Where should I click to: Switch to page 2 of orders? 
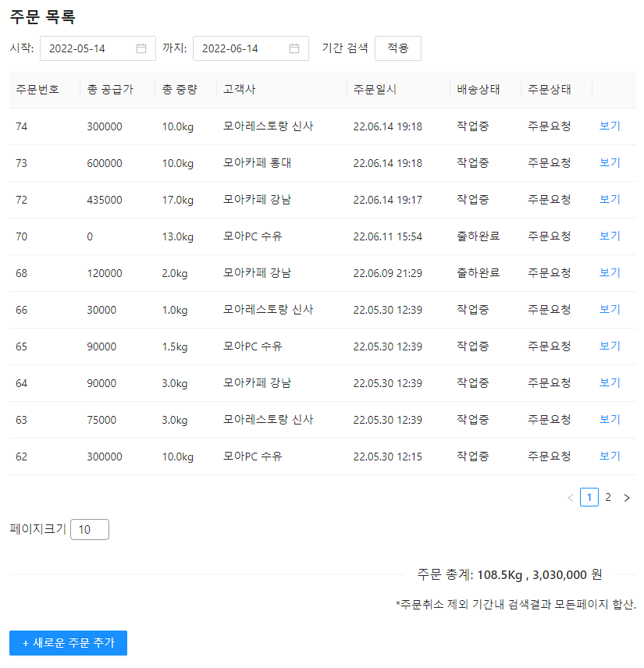coord(608,497)
